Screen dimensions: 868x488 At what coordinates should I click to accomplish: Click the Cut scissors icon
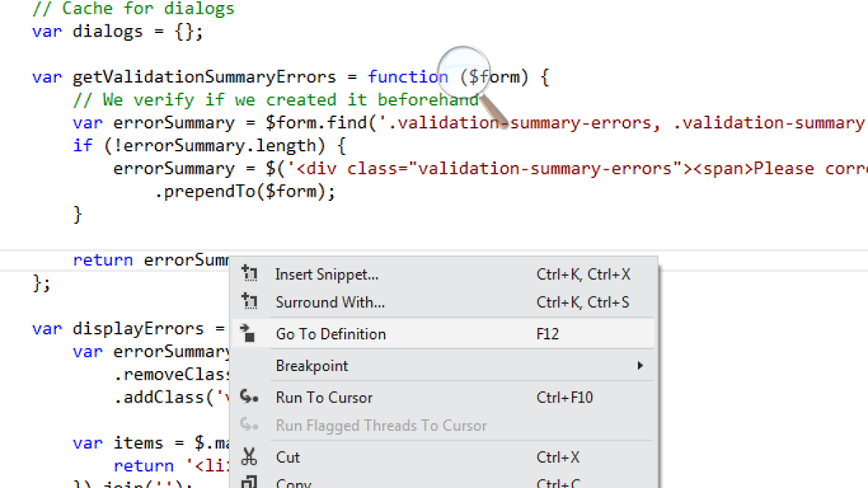[249, 457]
